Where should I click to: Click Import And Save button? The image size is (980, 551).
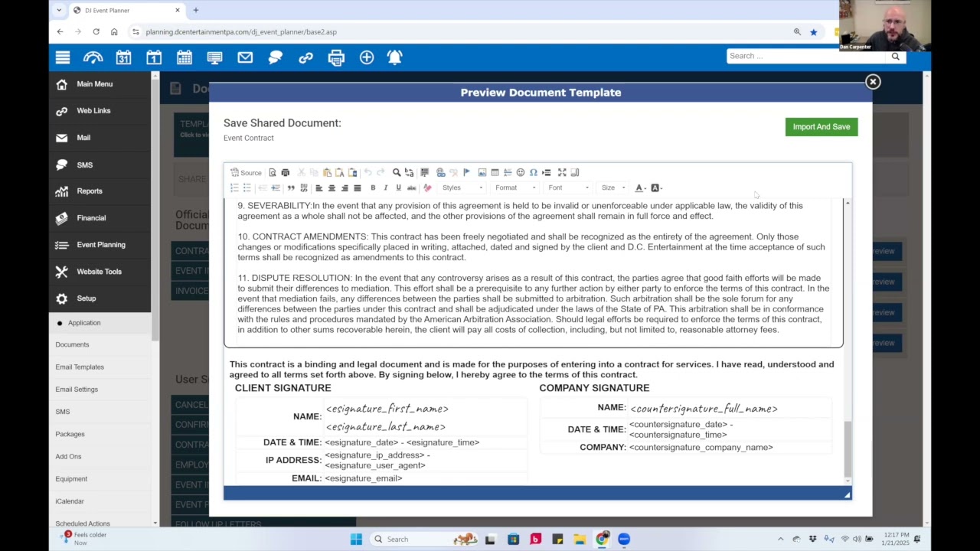coord(822,127)
